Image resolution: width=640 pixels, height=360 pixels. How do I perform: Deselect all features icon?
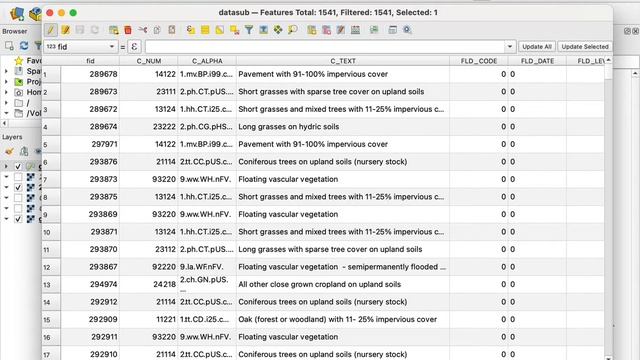tap(234, 30)
